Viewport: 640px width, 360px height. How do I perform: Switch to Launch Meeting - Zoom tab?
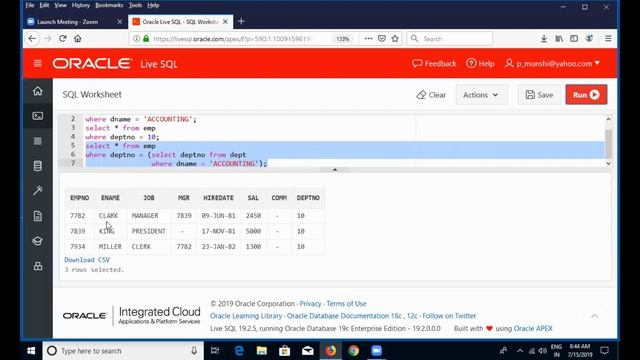click(76, 22)
